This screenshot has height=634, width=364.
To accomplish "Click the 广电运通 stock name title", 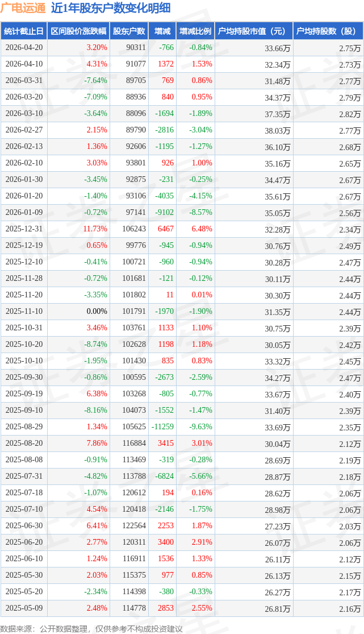I will 23,9.
